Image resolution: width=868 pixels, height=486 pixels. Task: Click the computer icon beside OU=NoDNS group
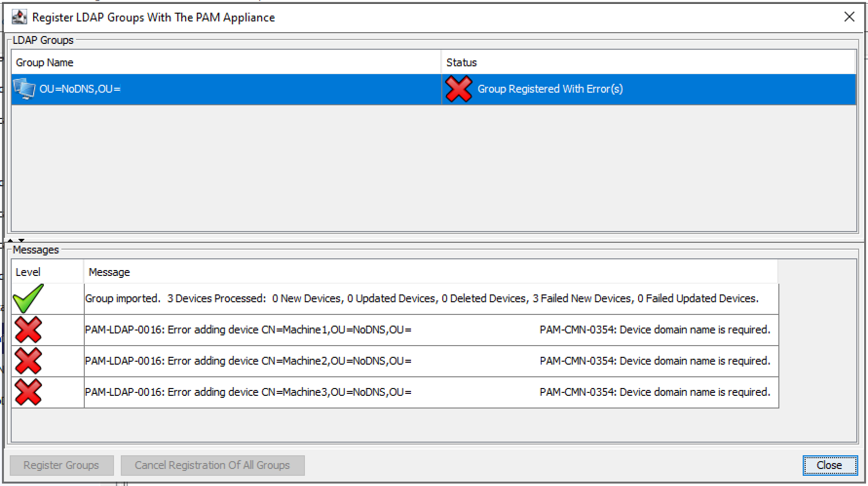24,89
